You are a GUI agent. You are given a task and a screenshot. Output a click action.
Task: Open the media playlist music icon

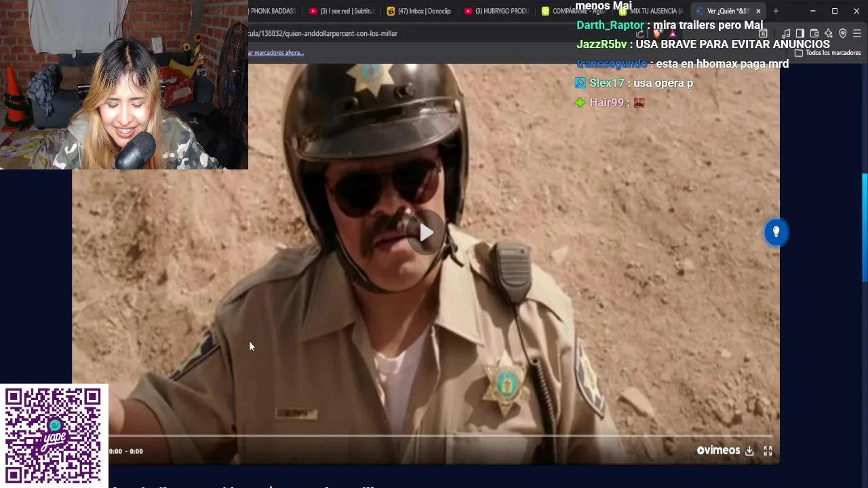(786, 33)
